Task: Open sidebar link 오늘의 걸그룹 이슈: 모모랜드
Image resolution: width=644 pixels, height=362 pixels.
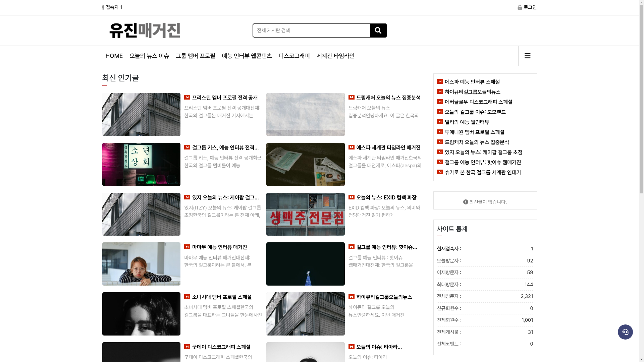Action: pos(475,112)
